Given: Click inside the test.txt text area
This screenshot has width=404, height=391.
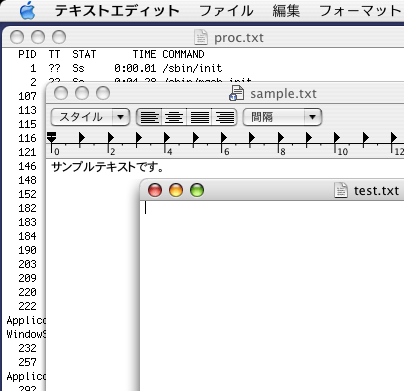Looking at the screenshot, I should coord(272,295).
